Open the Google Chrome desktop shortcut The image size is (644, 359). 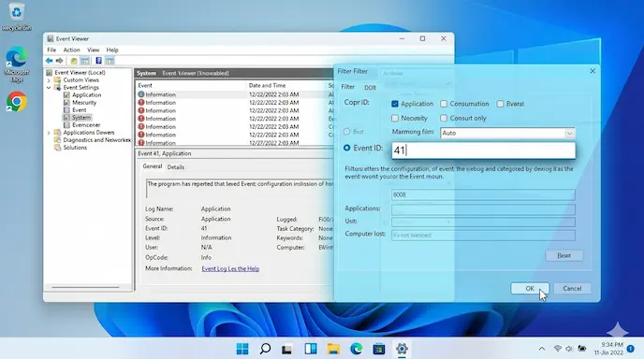pyautogui.click(x=17, y=101)
